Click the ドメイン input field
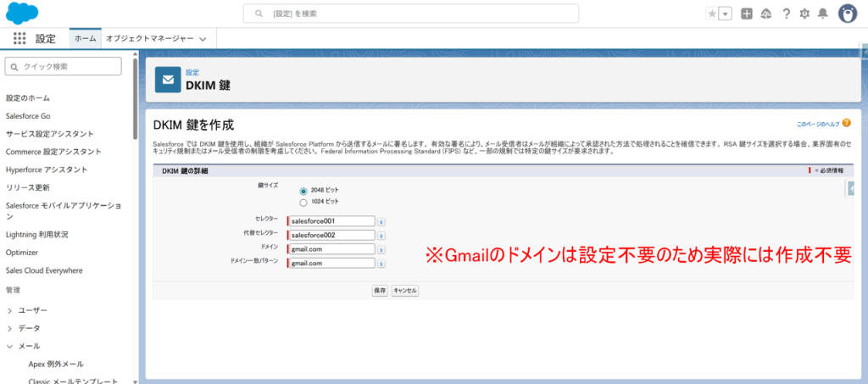 [x=331, y=250]
